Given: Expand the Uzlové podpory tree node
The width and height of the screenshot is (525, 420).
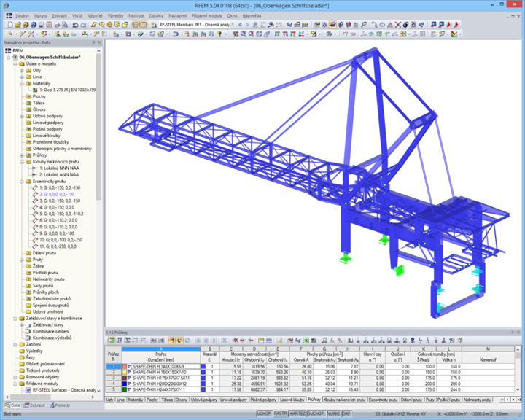Looking at the screenshot, I should (22, 116).
